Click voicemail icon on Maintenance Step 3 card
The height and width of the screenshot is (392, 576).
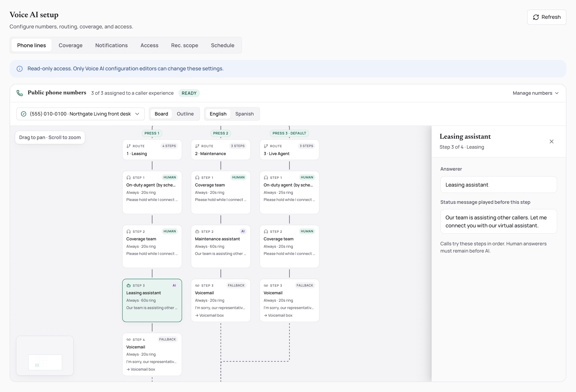pyautogui.click(x=197, y=286)
